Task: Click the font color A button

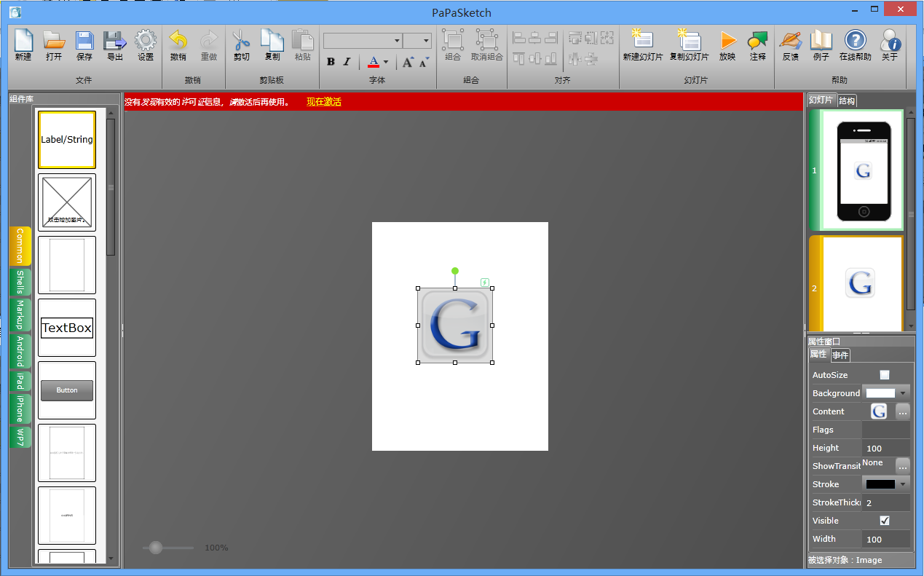Action: pyautogui.click(x=374, y=62)
